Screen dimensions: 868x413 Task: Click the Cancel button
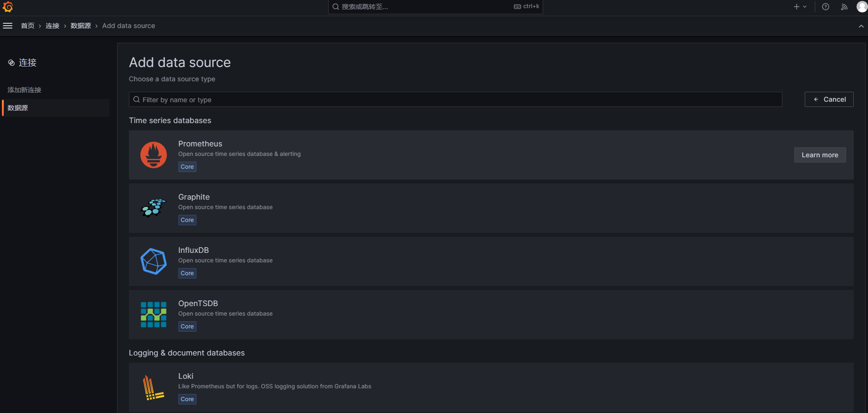pos(829,99)
